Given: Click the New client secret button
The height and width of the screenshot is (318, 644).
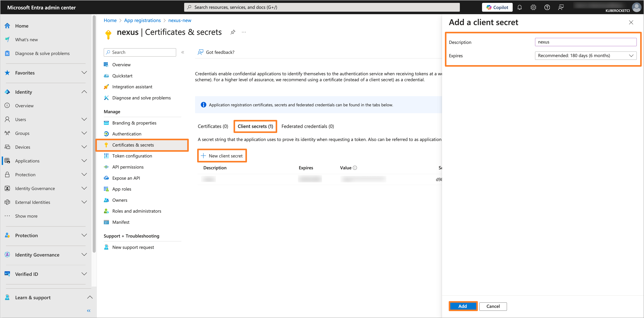Looking at the screenshot, I should [222, 155].
